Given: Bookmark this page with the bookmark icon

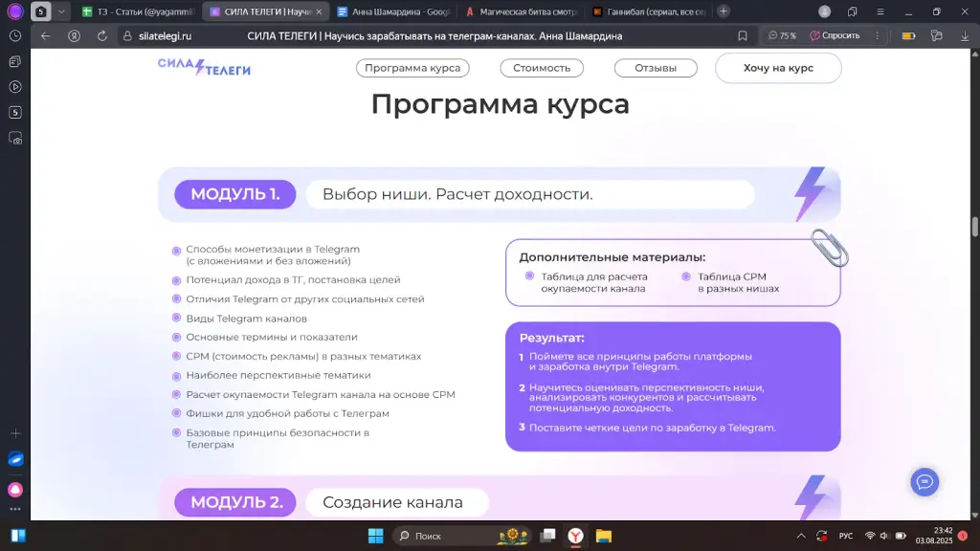Looking at the screenshot, I should click(743, 36).
